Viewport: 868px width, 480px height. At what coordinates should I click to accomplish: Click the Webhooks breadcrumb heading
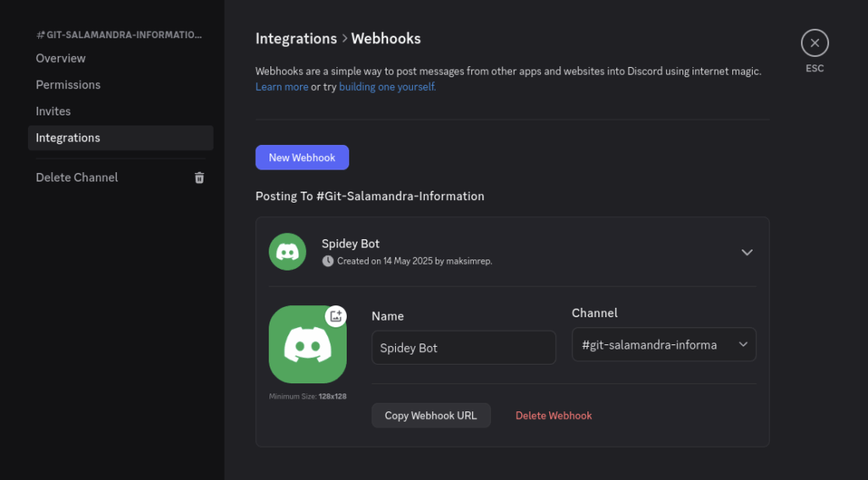tap(386, 39)
